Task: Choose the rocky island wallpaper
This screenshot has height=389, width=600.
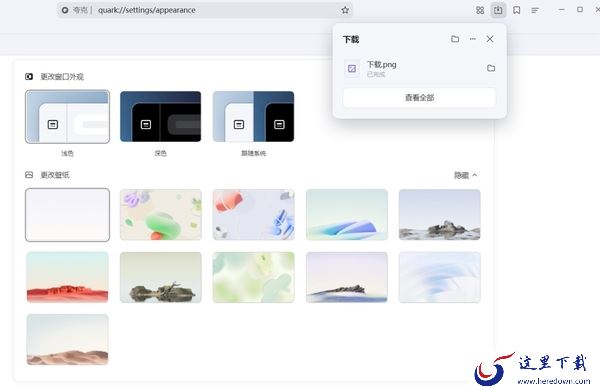Action: click(440, 215)
